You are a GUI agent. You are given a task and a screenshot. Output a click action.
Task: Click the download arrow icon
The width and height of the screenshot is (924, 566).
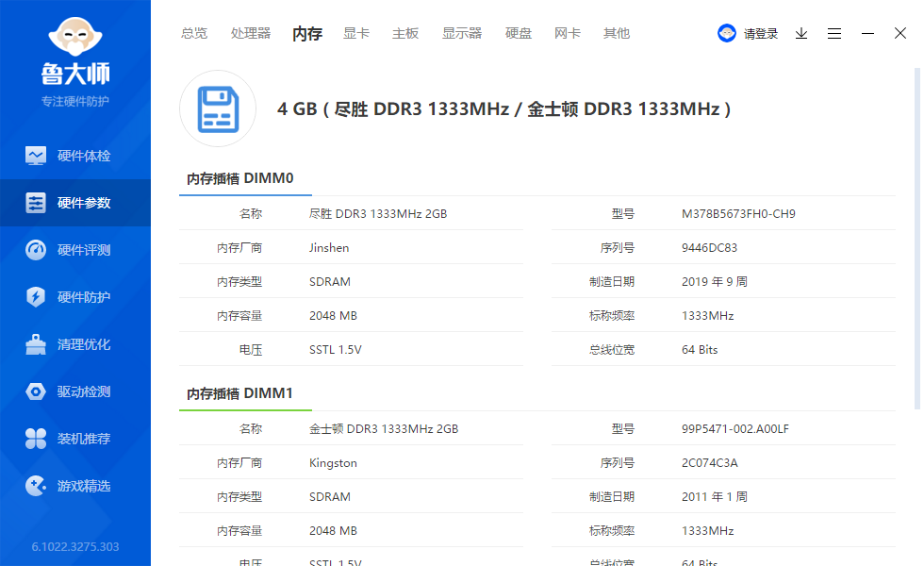click(x=800, y=34)
